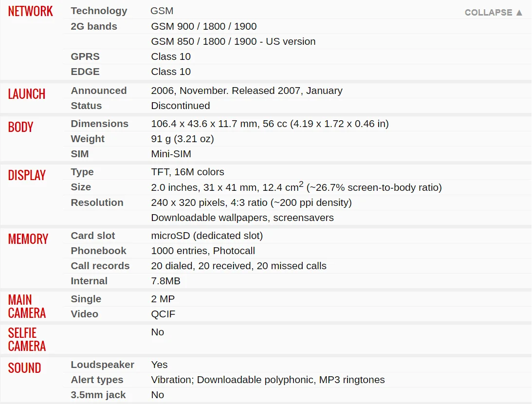Click the display Type label
Image resolution: width=532 pixels, height=404 pixels.
click(82, 172)
